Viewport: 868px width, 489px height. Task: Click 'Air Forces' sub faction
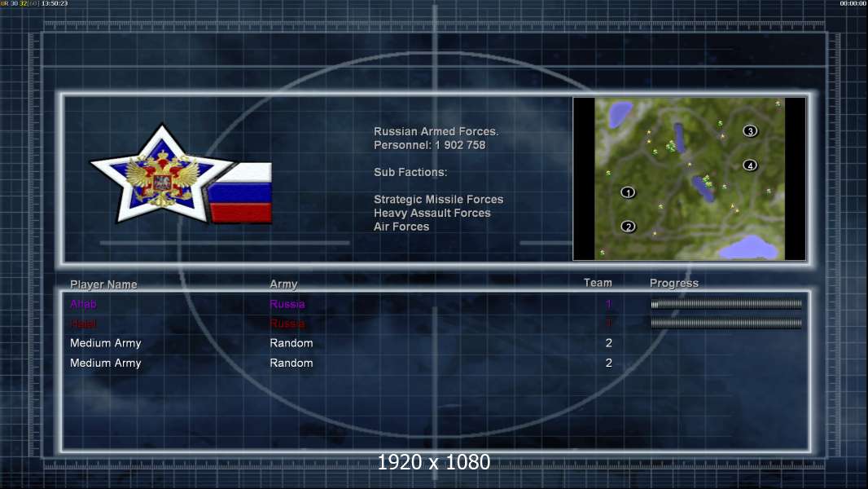click(x=401, y=227)
